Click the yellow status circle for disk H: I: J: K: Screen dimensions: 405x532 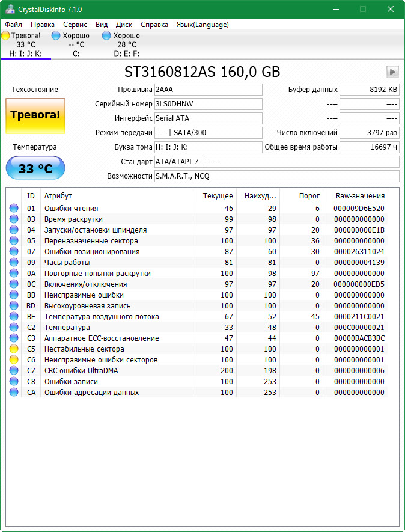(x=6, y=35)
